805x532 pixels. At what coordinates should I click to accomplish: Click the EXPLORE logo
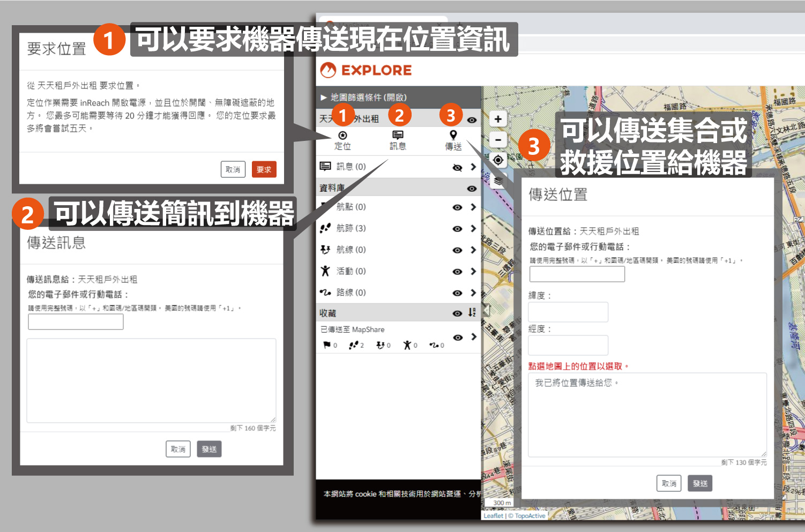pyautogui.click(x=366, y=70)
